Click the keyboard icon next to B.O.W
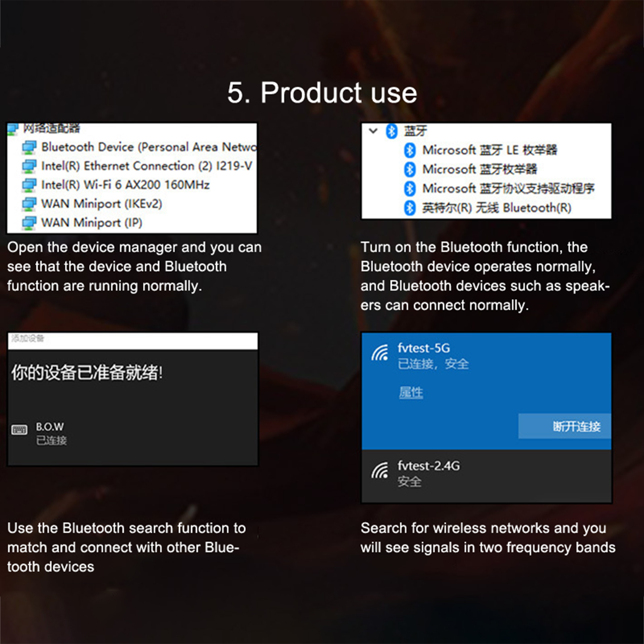This screenshot has width=644, height=644. pyautogui.click(x=19, y=430)
